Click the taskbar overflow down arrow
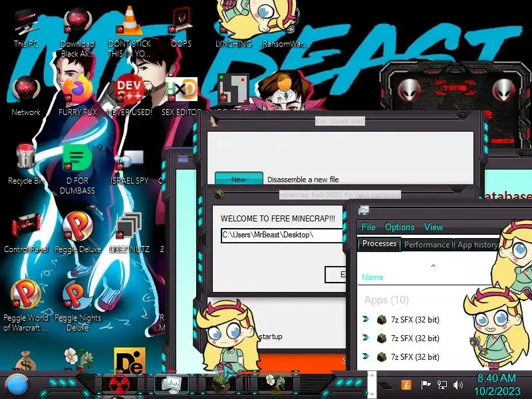532x399 pixels. click(372, 394)
